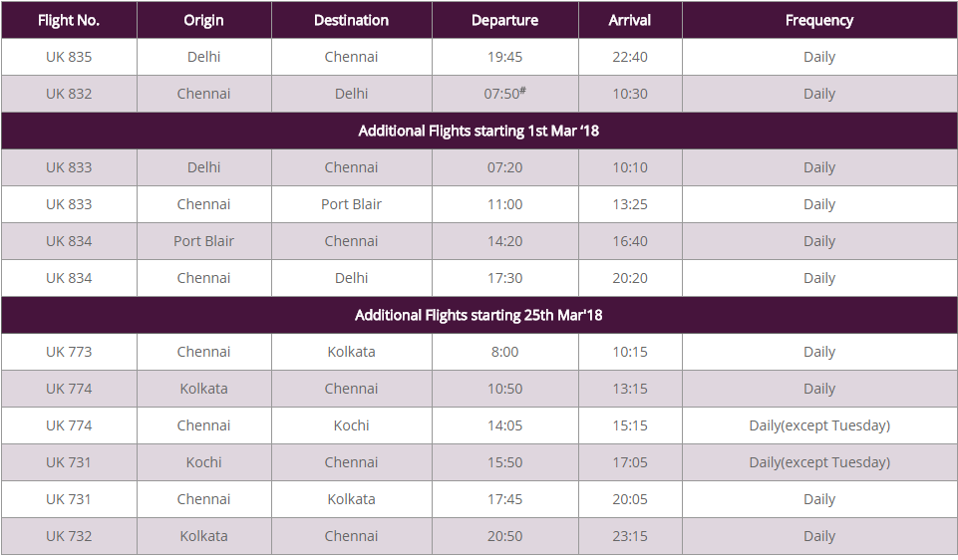Select Port Blair in the Origin column
The height and width of the screenshot is (560, 958).
(x=203, y=241)
